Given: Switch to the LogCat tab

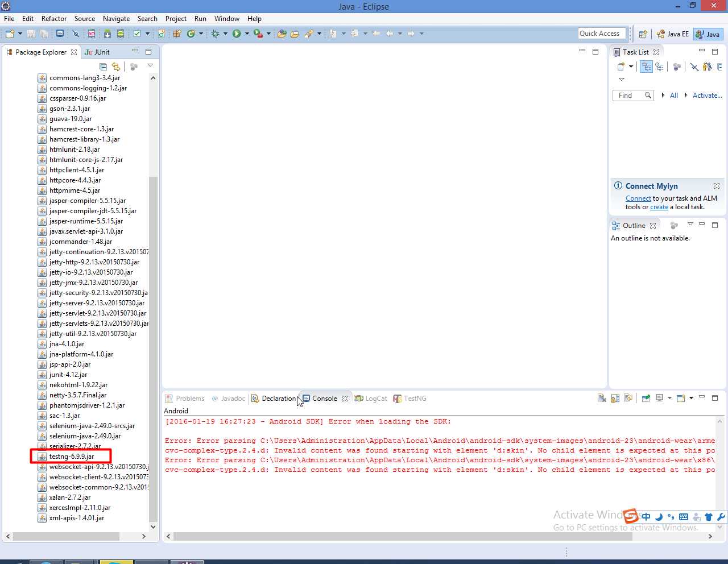Looking at the screenshot, I should click(371, 399).
